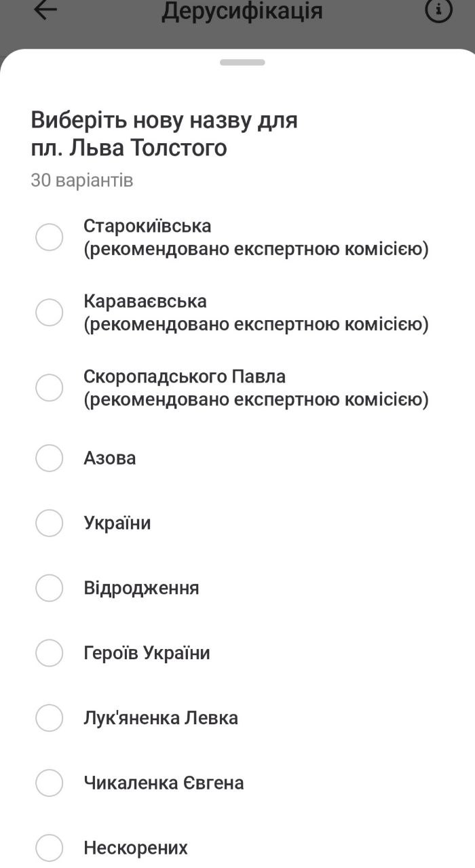Select the Лук'яненка Левка radio button

pyautogui.click(x=50, y=717)
